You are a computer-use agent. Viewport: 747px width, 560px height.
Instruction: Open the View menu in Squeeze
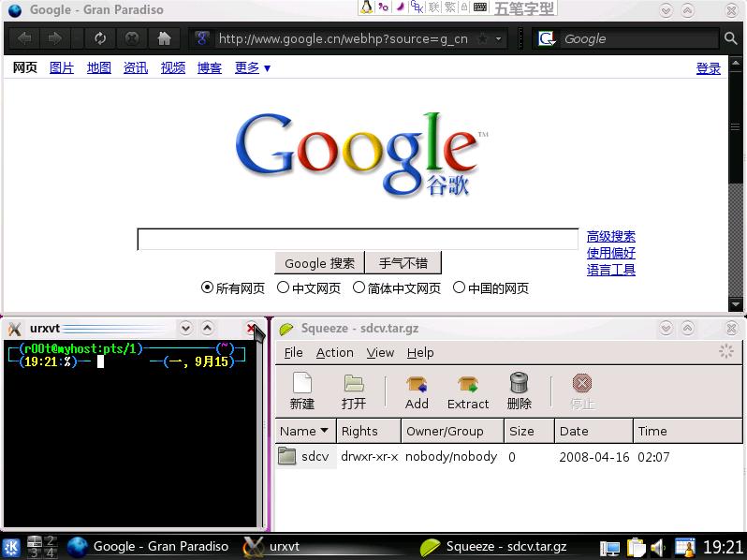pyautogui.click(x=380, y=352)
